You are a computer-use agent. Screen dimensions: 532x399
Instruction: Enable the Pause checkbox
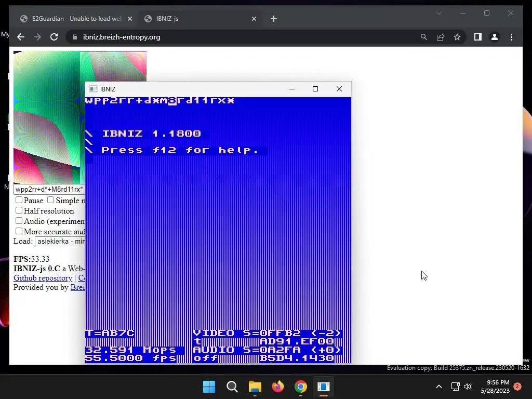(19, 200)
